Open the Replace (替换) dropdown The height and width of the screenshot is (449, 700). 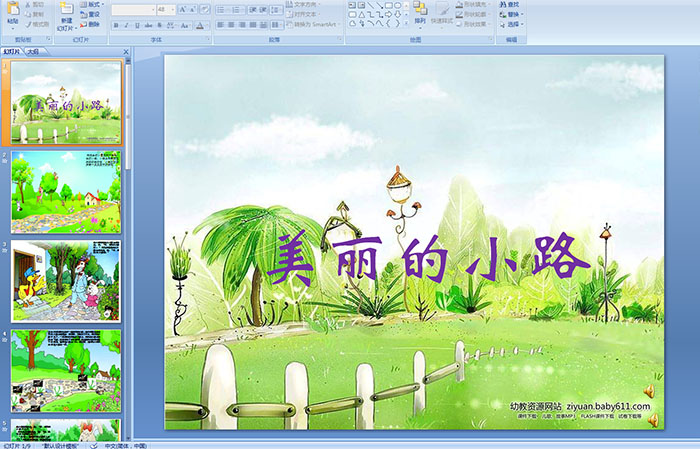512,14
